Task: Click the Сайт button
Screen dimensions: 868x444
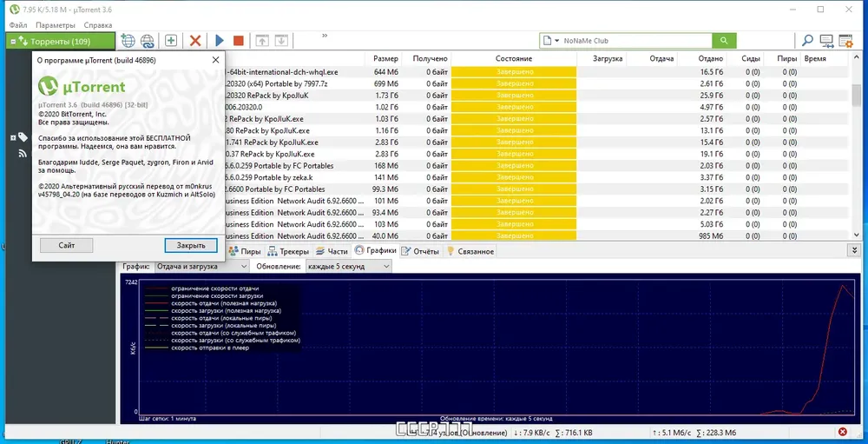Action: 67,245
